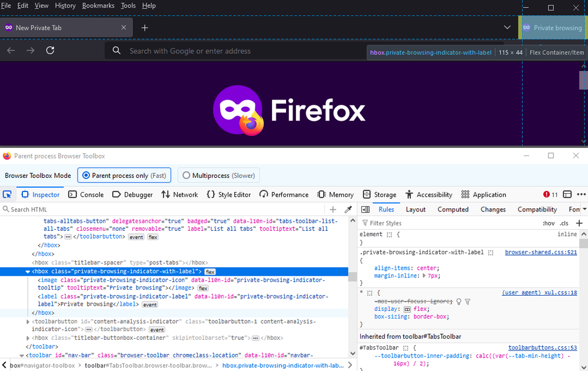Add a new style rule
Image resolution: width=588 pixels, height=371 pixels.
tap(579, 223)
